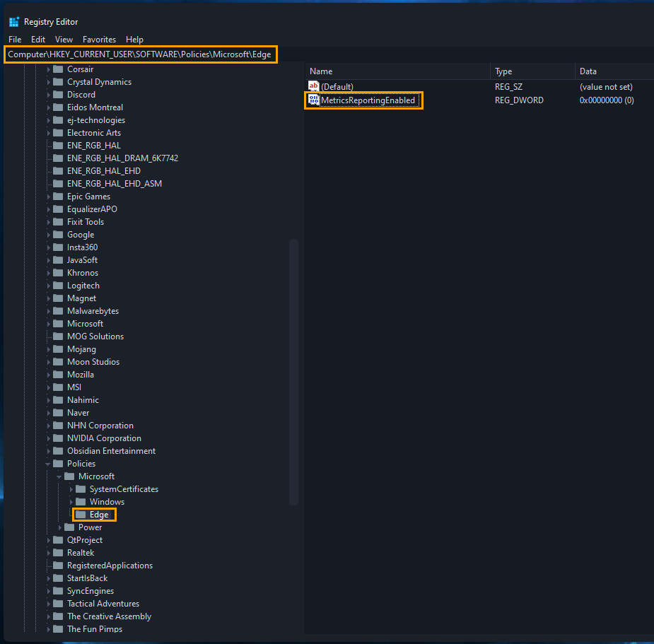Click the Khronos folder icon
Image resolution: width=654 pixels, height=644 pixels.
pos(58,273)
